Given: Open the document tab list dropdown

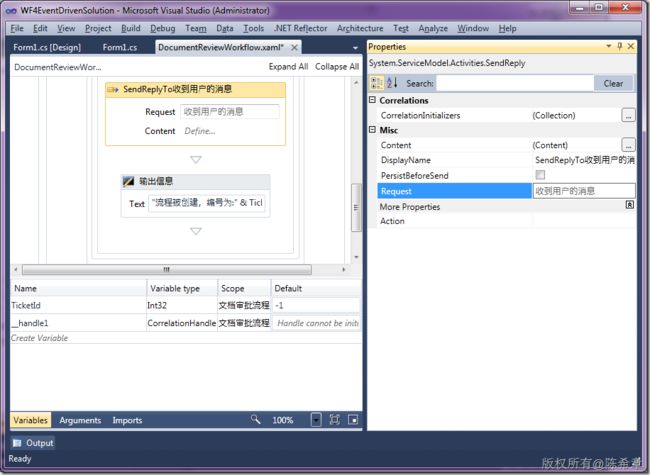Looking at the screenshot, I should tap(355, 48).
